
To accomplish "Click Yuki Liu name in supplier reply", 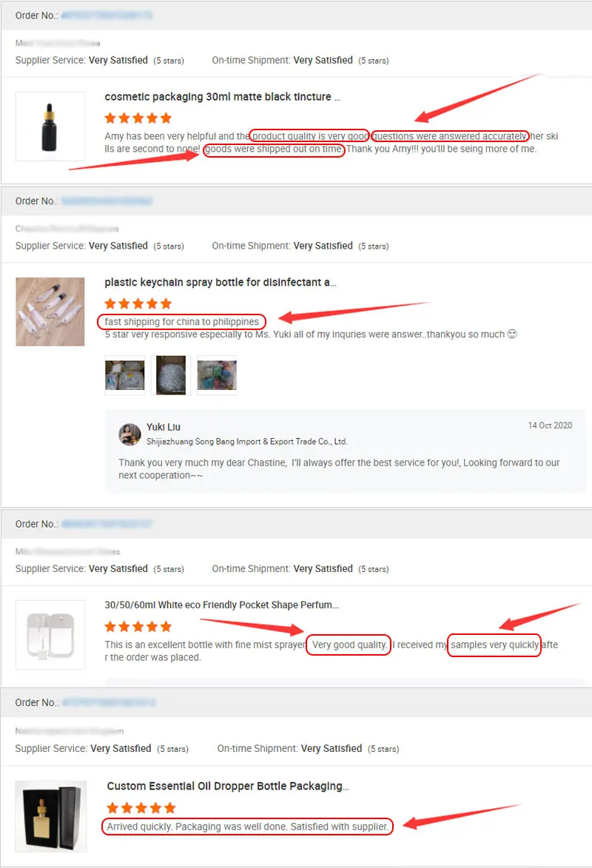I will (x=164, y=427).
